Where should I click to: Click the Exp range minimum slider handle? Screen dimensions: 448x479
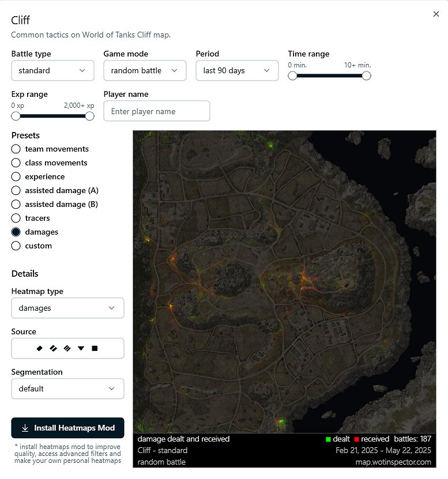tap(16, 116)
